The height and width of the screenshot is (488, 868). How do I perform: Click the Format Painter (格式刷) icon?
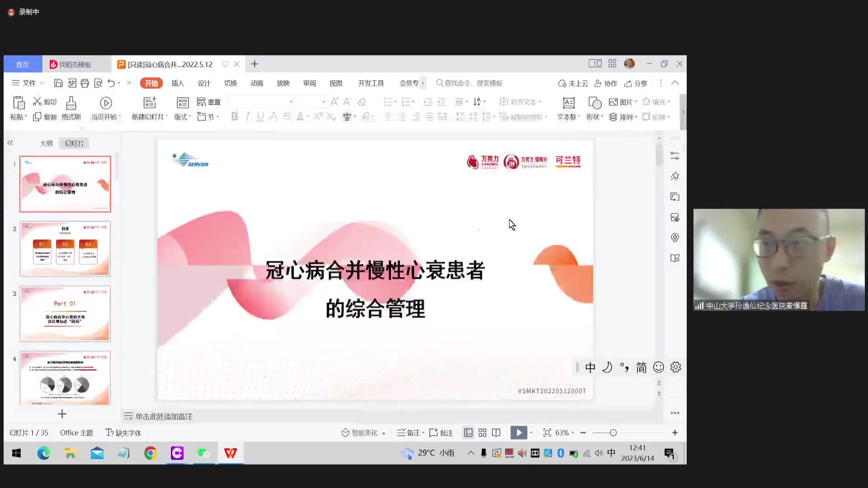coord(71,103)
